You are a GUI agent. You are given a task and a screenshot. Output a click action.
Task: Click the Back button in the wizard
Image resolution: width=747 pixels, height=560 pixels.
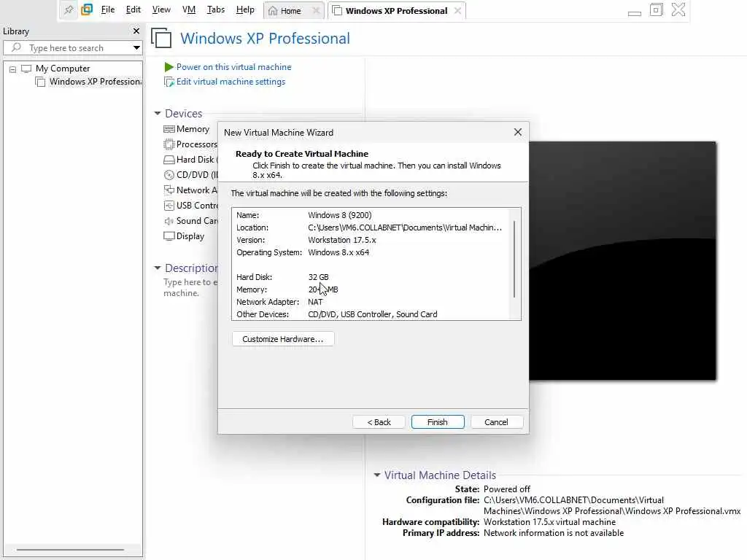pyautogui.click(x=379, y=422)
